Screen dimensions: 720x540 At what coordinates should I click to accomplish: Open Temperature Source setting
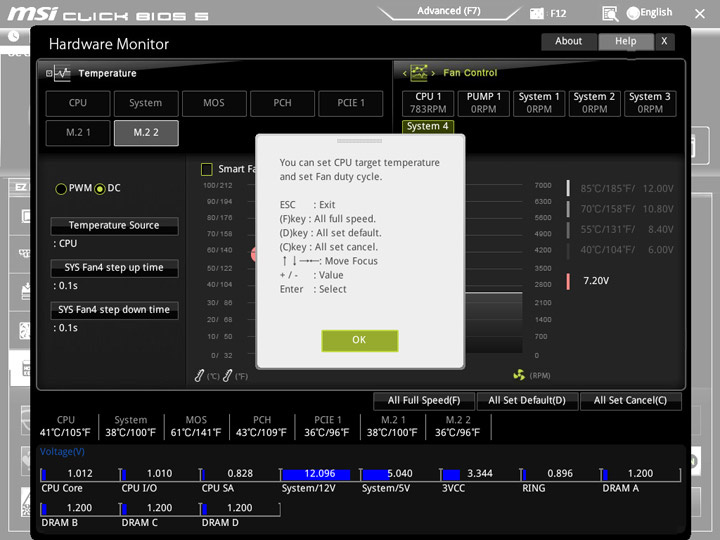(114, 225)
